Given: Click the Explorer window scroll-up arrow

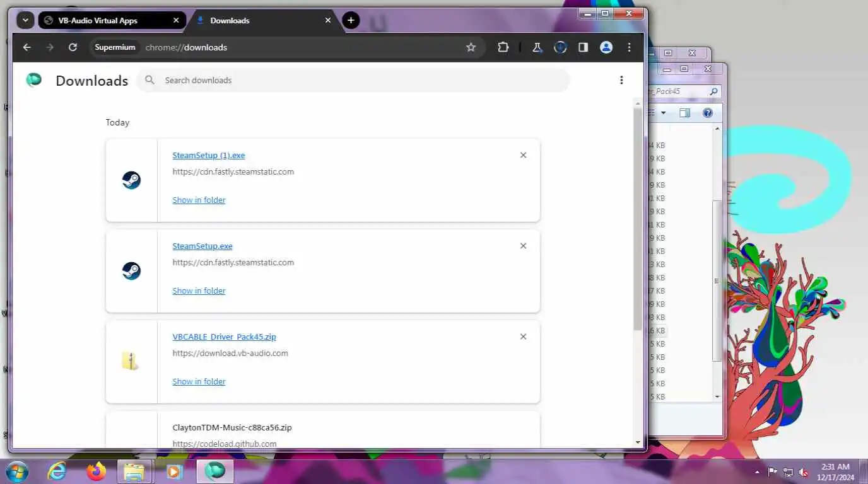Looking at the screenshot, I should (x=717, y=129).
